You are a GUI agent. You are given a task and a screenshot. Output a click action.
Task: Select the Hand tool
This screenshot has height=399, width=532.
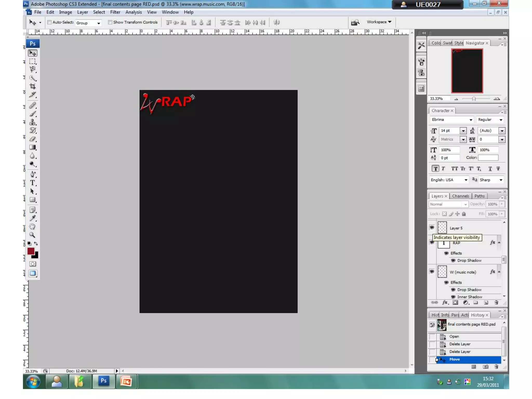point(32,227)
